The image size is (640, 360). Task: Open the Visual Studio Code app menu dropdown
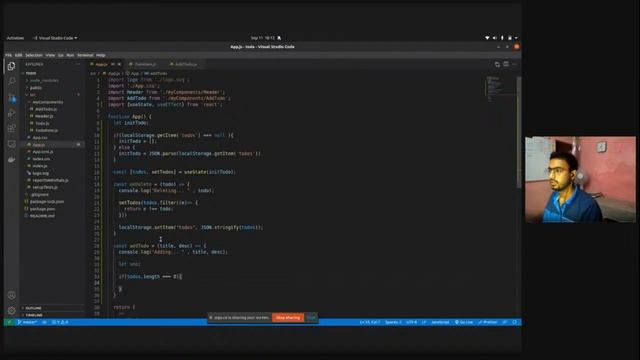click(55, 38)
